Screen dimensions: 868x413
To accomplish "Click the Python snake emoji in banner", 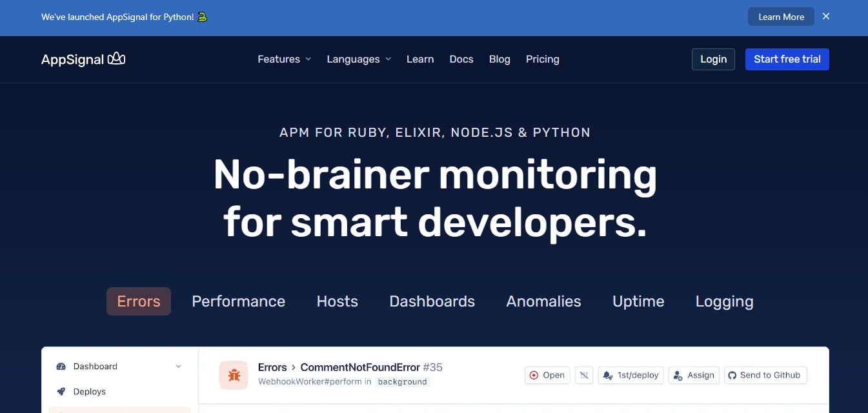I will 202,17.
